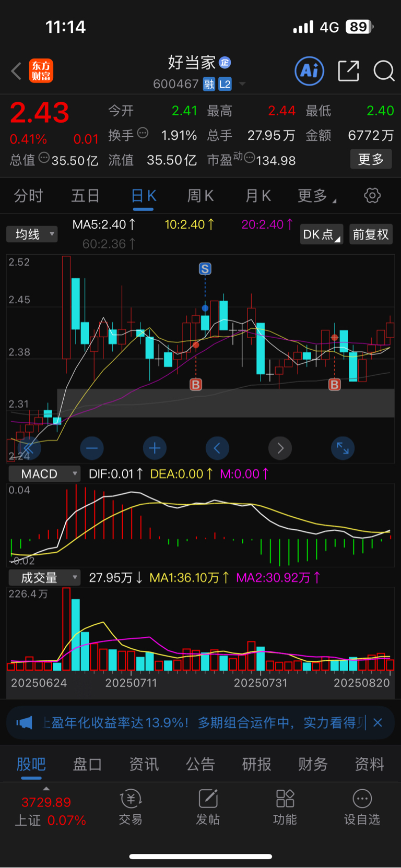Close the promotion banner
The height and width of the screenshot is (868, 401).
378,723
